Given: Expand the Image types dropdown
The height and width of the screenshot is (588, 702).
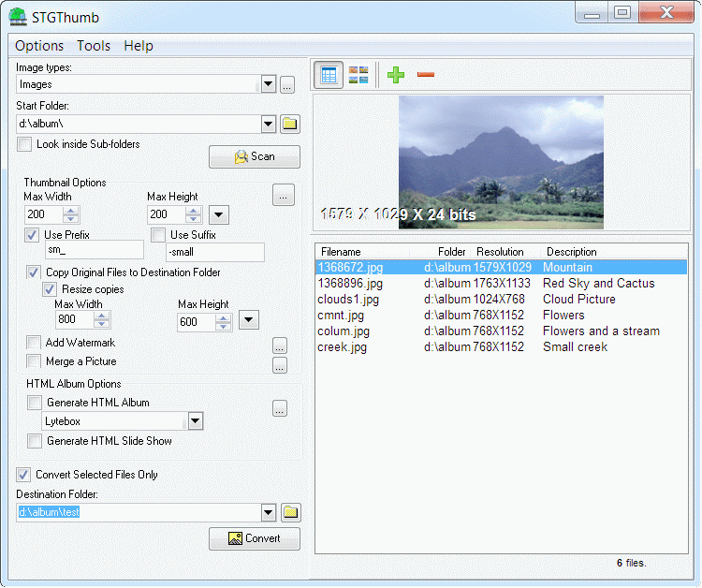Looking at the screenshot, I should click(x=268, y=84).
